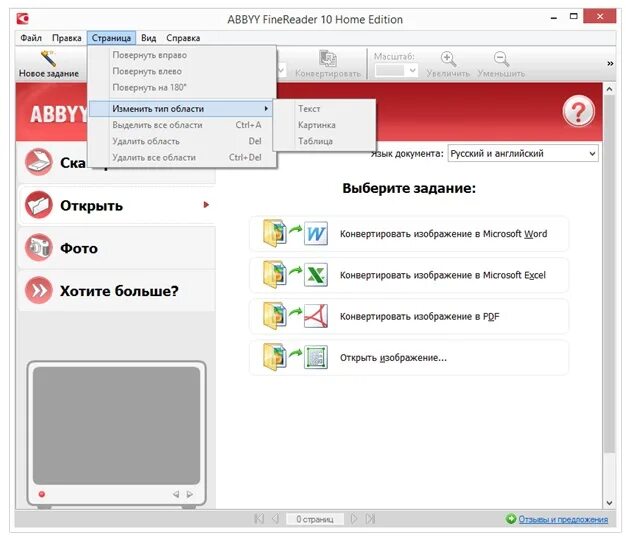Choose Таблица in the submenu
626x540 pixels.
pos(324,141)
